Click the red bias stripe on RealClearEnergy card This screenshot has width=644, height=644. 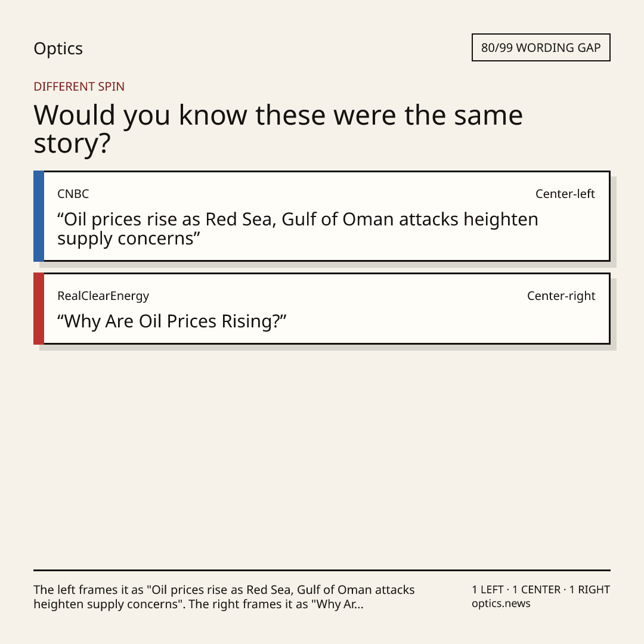pyautogui.click(x=39, y=308)
